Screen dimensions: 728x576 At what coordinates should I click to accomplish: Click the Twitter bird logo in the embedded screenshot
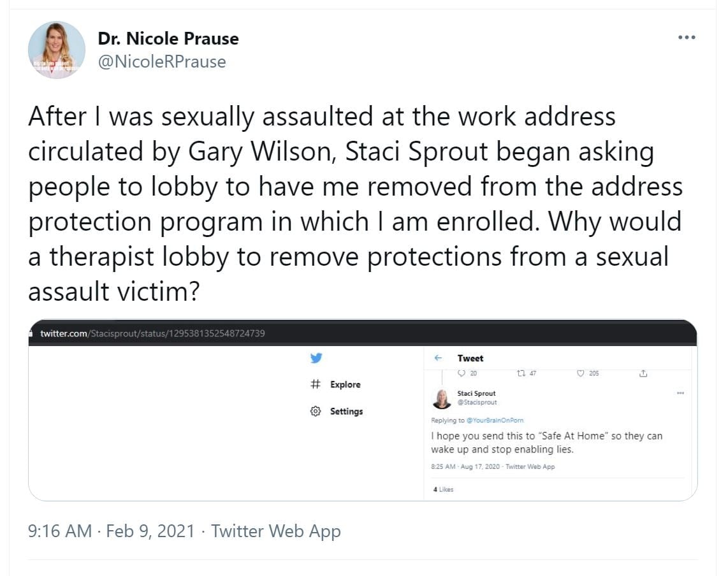click(x=316, y=358)
